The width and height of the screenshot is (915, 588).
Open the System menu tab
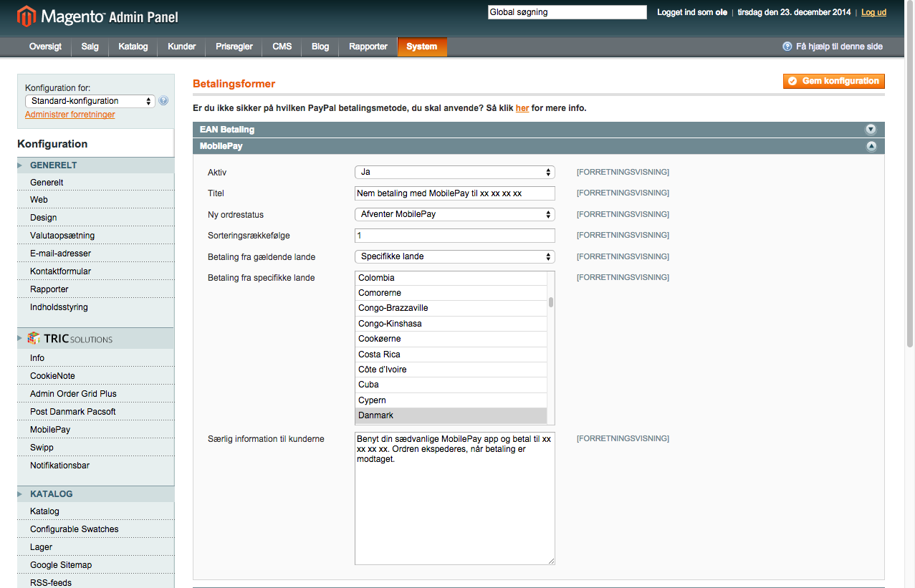tap(421, 47)
